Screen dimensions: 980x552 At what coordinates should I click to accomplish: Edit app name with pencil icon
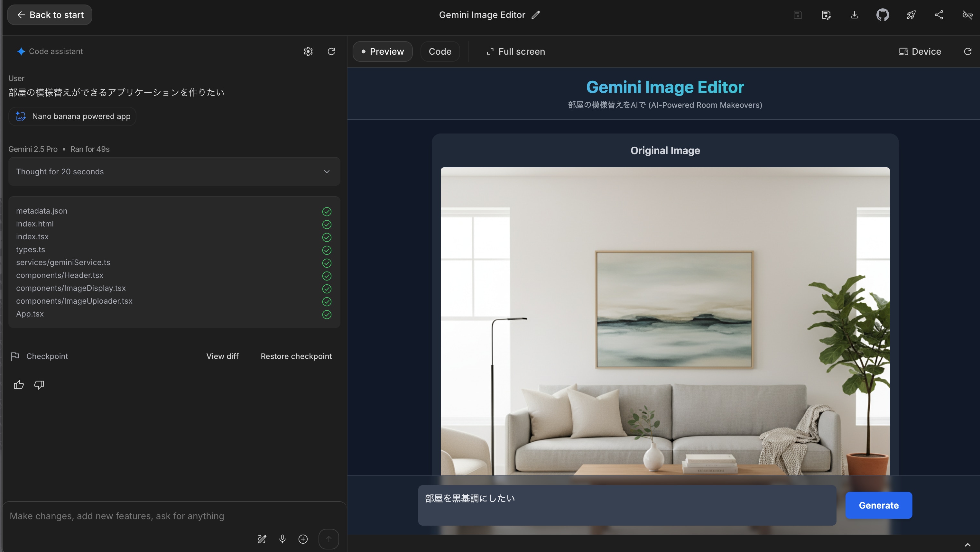(536, 15)
